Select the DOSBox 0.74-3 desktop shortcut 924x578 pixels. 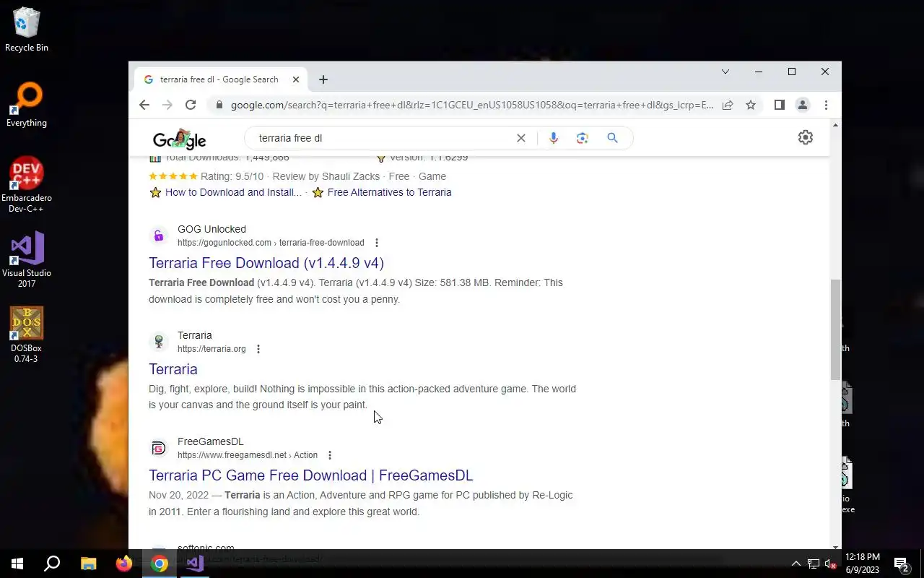pos(27,335)
